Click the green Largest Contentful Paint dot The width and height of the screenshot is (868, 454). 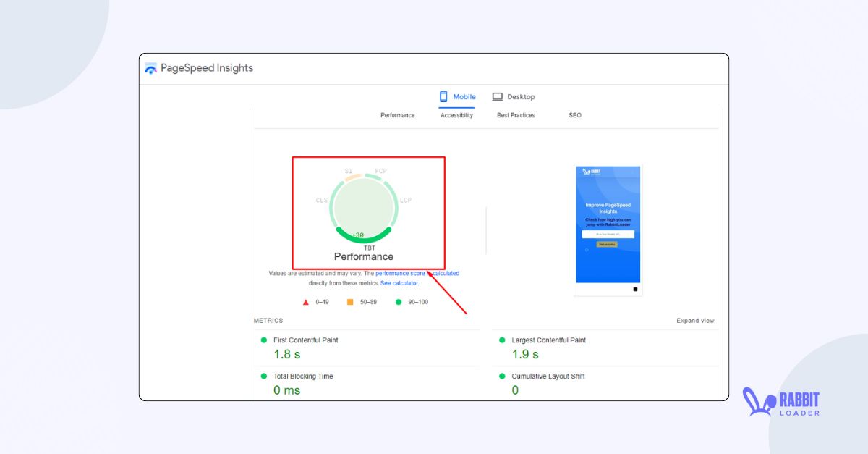502,340
